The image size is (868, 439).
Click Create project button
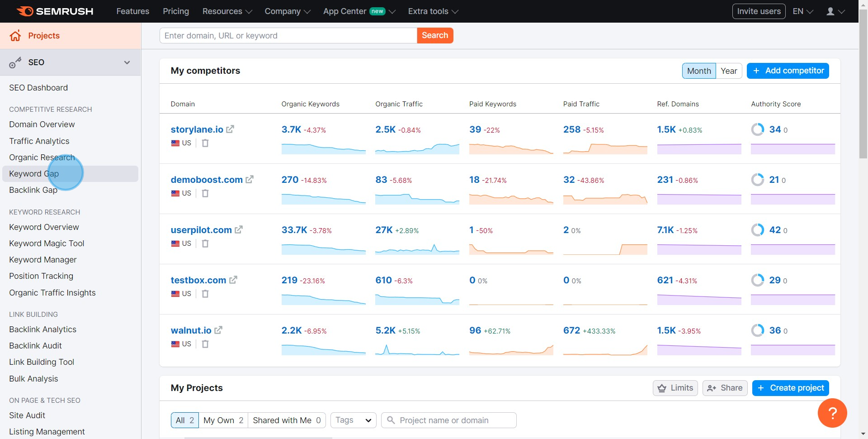(791, 388)
